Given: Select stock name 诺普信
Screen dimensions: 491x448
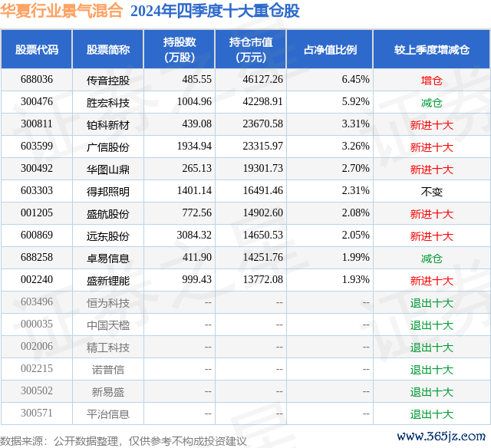Looking at the screenshot, I should [108, 370].
